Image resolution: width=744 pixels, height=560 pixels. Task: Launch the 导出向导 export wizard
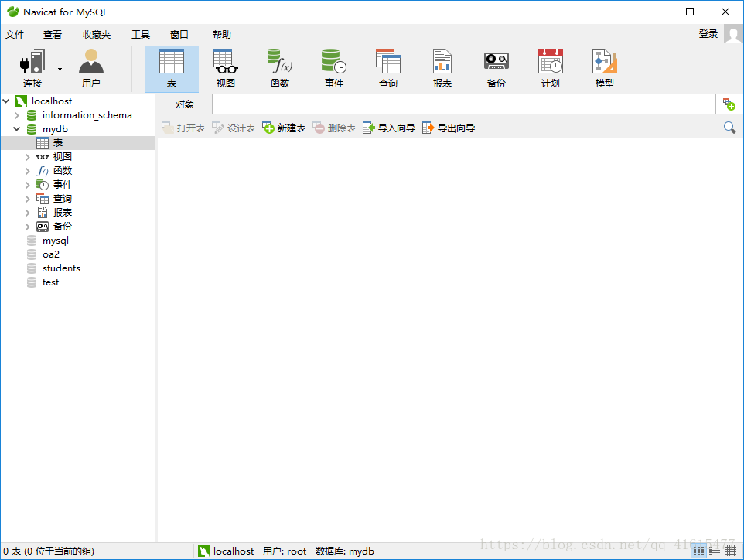tap(449, 128)
